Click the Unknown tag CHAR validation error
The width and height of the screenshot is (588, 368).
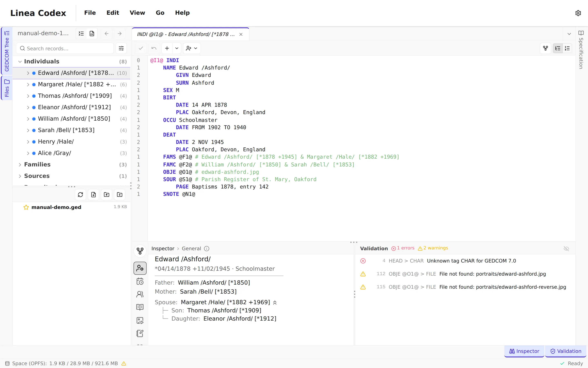[465, 261]
